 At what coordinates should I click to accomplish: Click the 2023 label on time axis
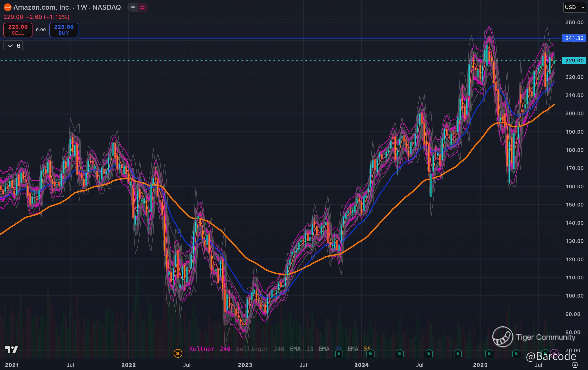pyautogui.click(x=245, y=365)
